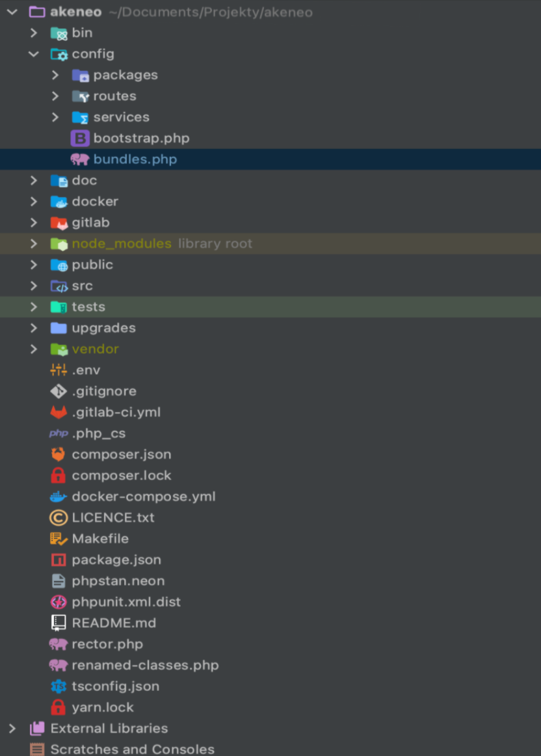The width and height of the screenshot is (541, 756).
Task: Click the composer icon beside composer.json
Action: tap(59, 454)
